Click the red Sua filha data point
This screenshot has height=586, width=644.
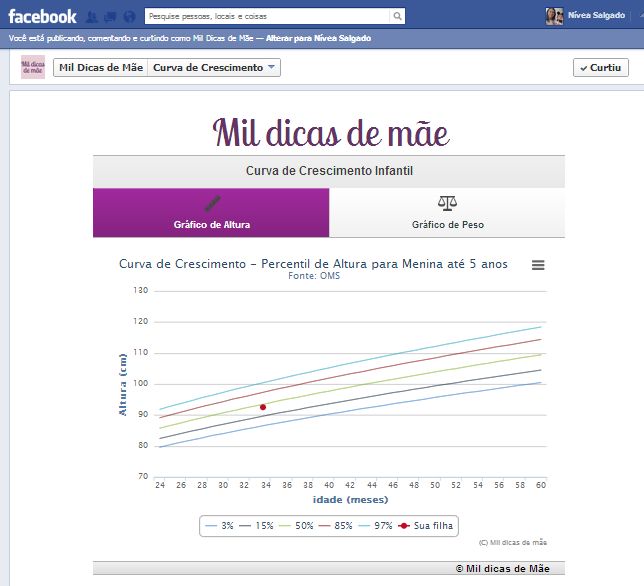coord(263,407)
